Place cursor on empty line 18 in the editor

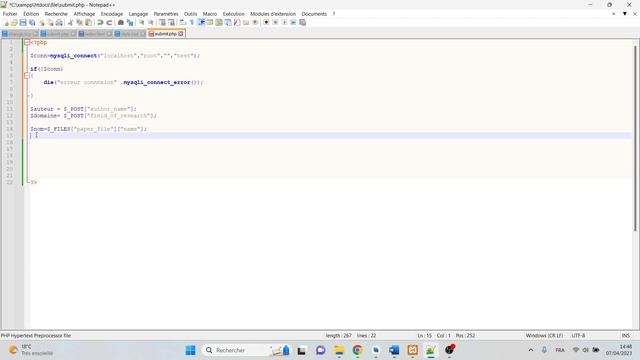tap(331, 156)
